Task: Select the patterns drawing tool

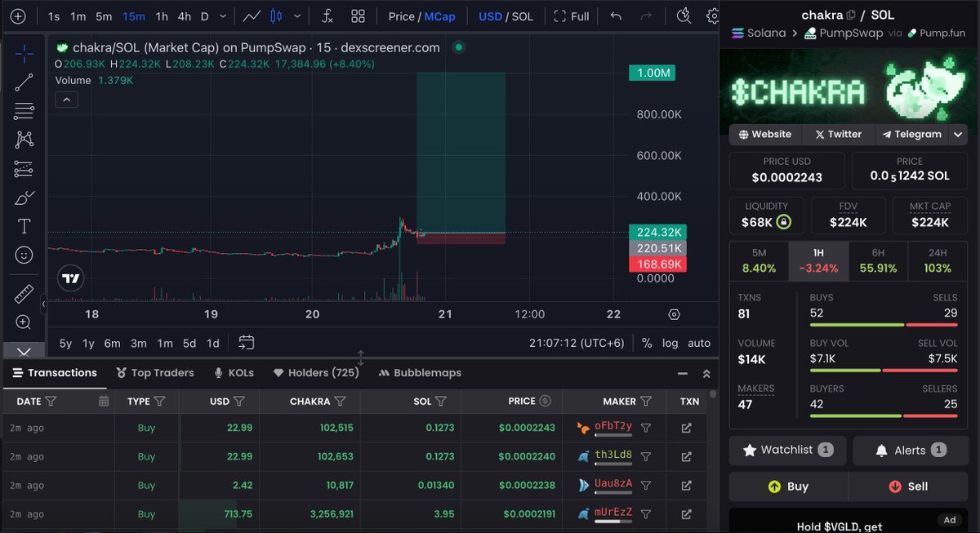Action: coord(24,140)
